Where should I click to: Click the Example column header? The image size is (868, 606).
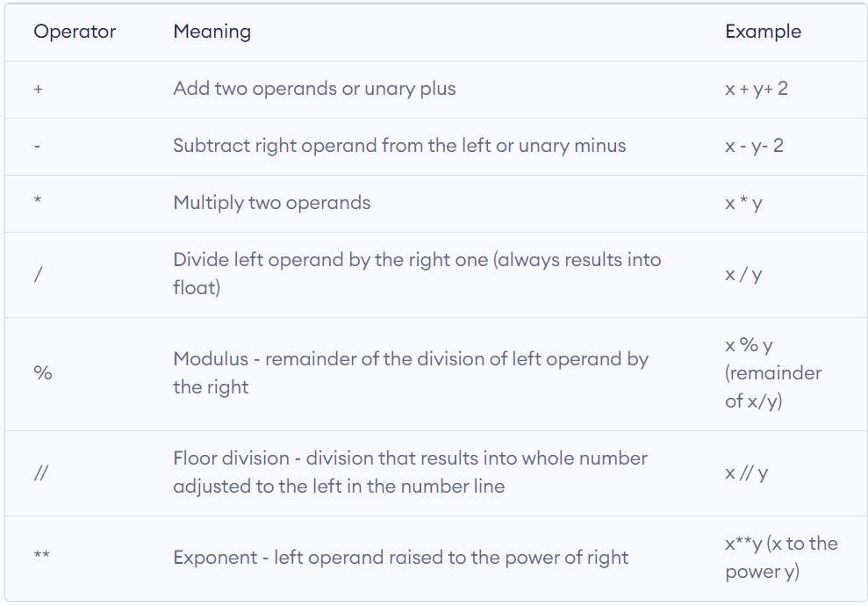[x=763, y=32]
